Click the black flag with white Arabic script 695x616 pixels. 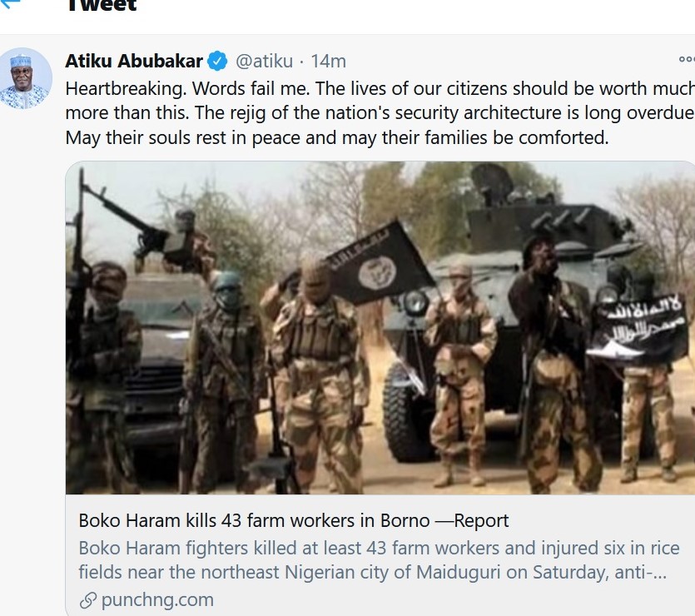639,329
